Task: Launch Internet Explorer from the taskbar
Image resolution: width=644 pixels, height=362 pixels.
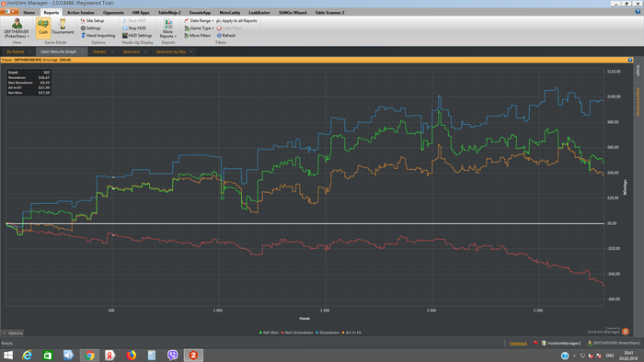Action: click(27, 355)
